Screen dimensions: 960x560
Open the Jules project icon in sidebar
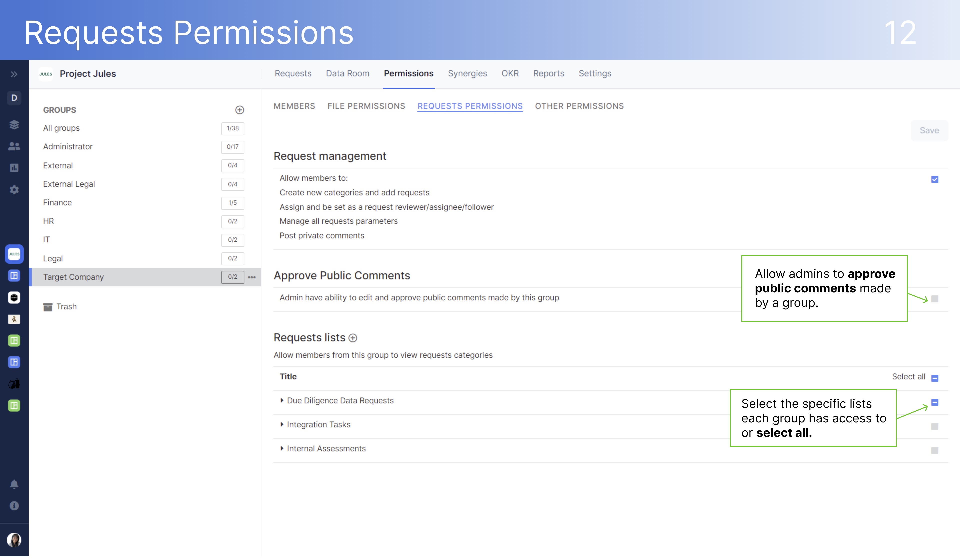[14, 254]
